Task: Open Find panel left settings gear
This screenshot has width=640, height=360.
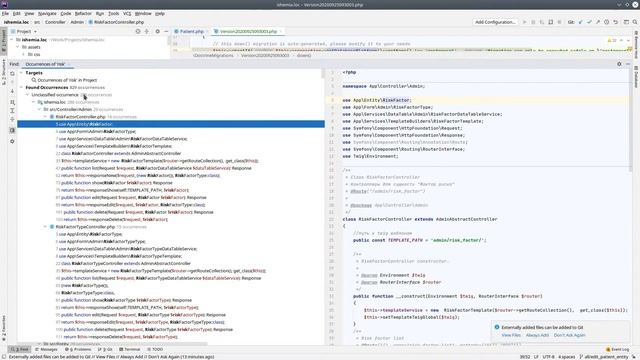Action: [12, 141]
